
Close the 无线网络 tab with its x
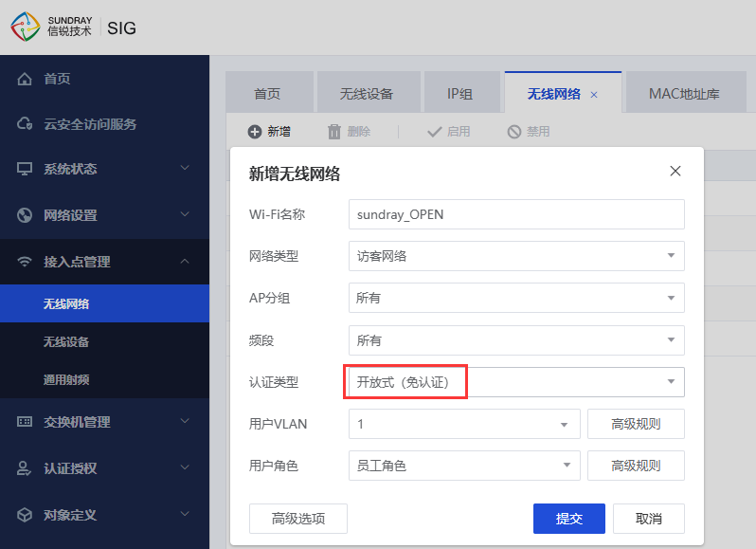pyautogui.click(x=594, y=95)
